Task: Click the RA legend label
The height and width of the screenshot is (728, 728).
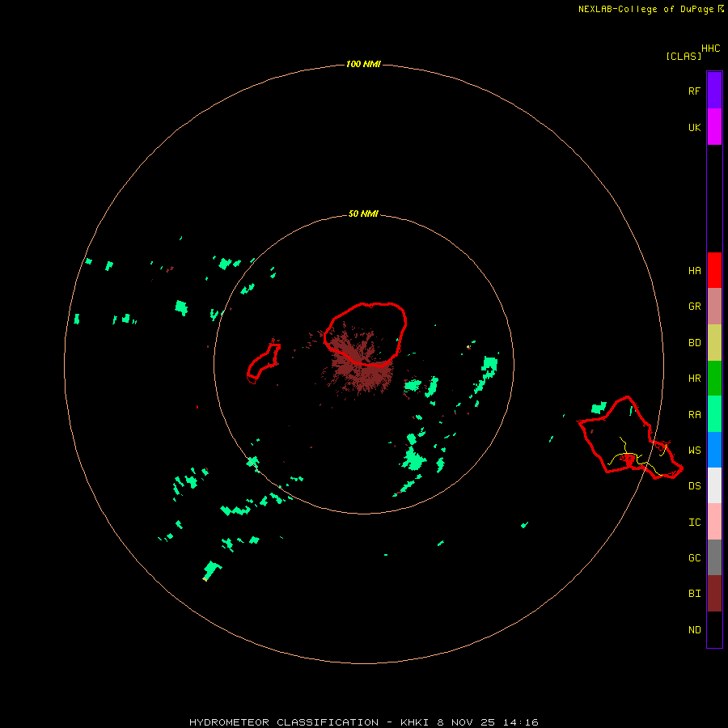Action: (694, 414)
